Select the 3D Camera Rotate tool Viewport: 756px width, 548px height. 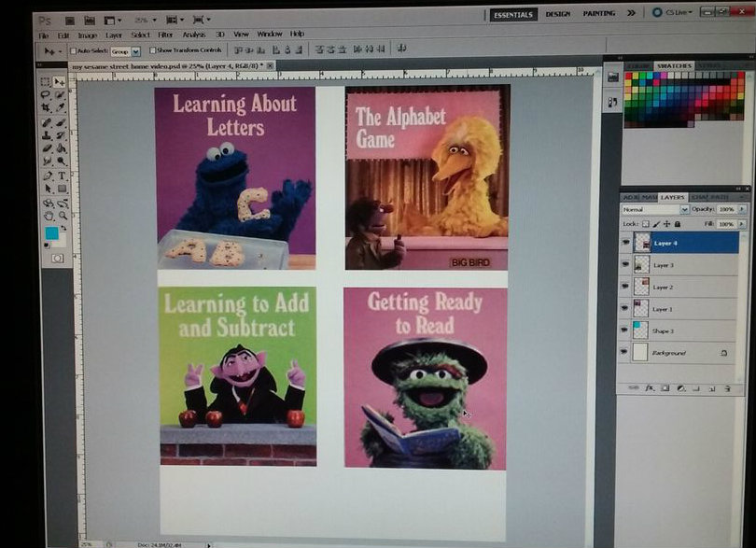63,204
